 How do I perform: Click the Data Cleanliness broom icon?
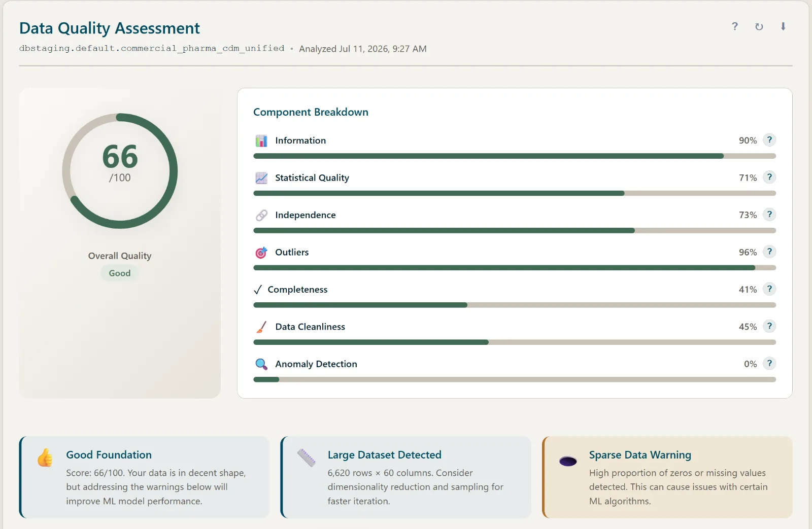point(261,327)
